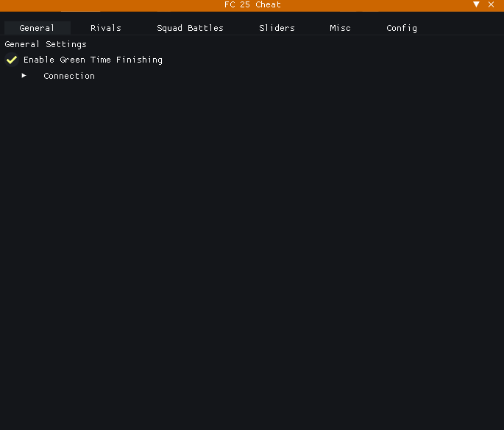Click the 'Enable Green Time Finishing' label
The height and width of the screenshot is (430, 504).
(93, 60)
